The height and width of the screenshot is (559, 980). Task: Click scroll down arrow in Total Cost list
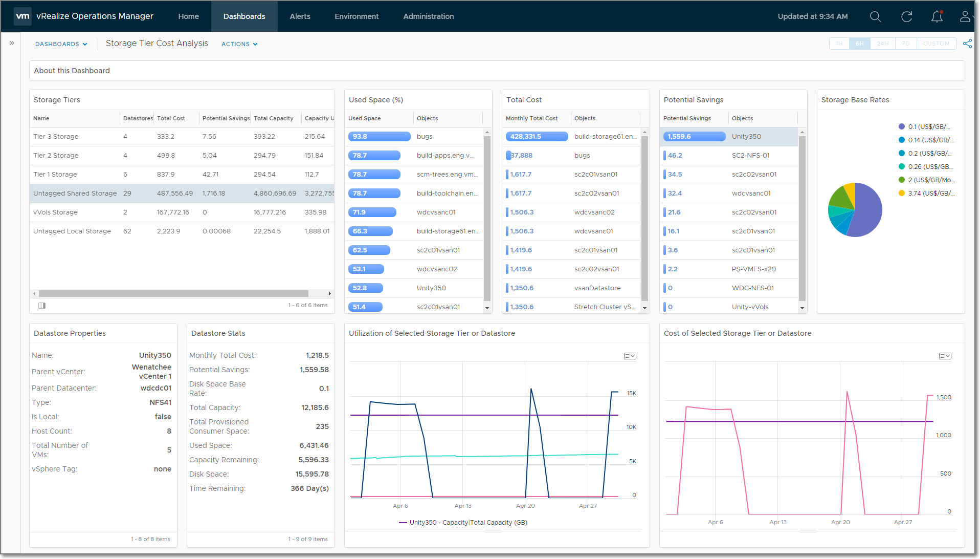click(x=644, y=308)
